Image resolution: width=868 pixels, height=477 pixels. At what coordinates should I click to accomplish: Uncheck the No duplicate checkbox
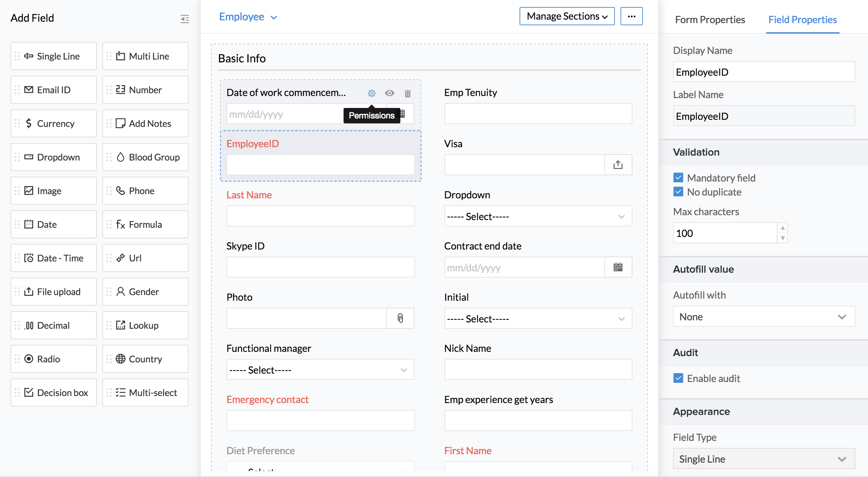(678, 192)
